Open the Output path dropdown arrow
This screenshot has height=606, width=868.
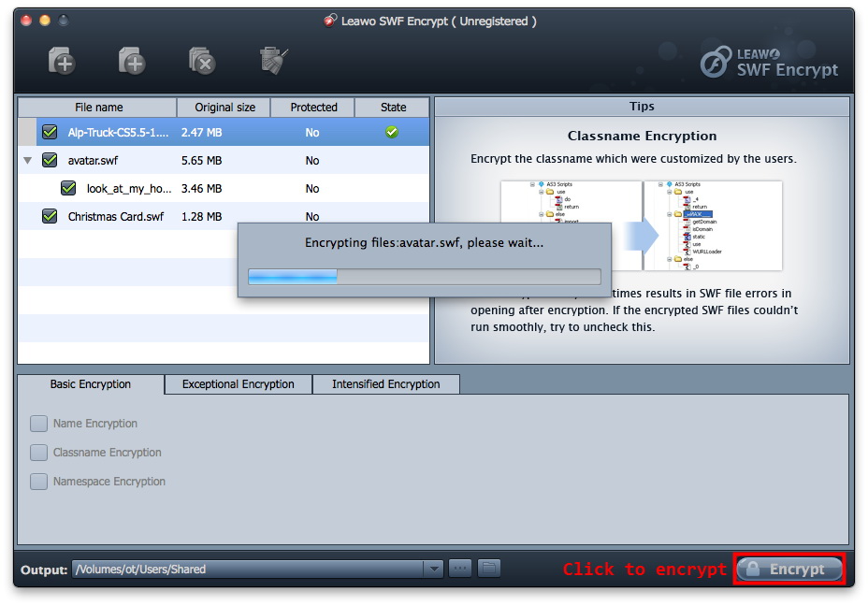coord(433,569)
